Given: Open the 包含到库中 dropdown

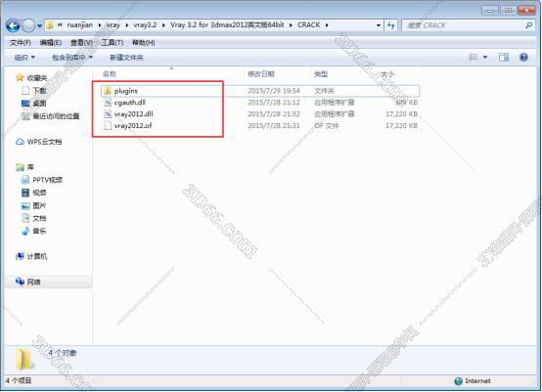Looking at the screenshot, I should point(71,58).
